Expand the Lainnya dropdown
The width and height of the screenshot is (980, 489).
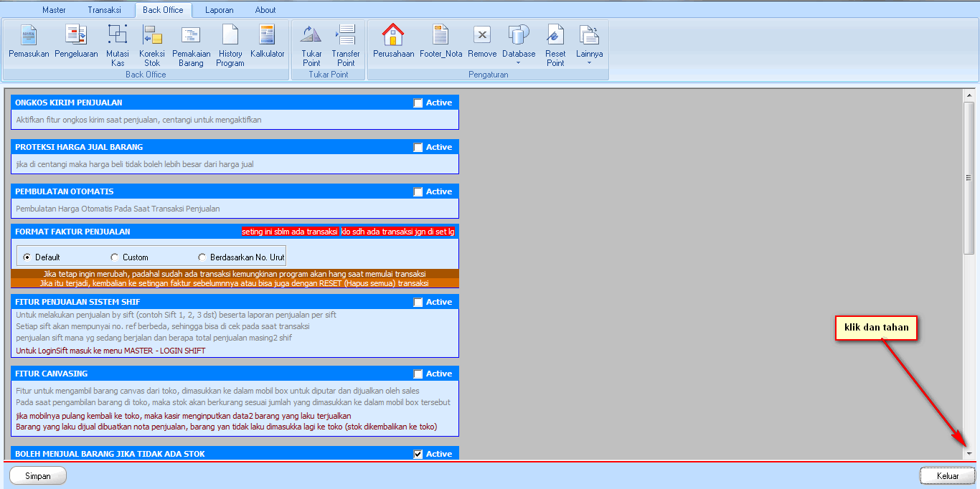589,45
